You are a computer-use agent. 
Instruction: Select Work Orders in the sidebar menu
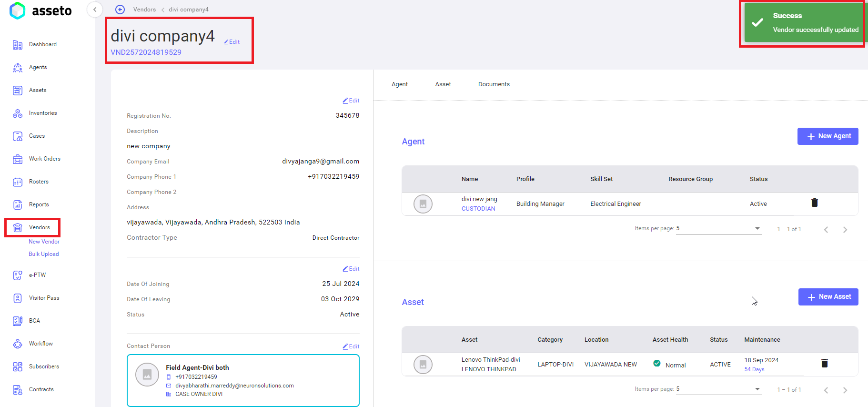click(45, 159)
